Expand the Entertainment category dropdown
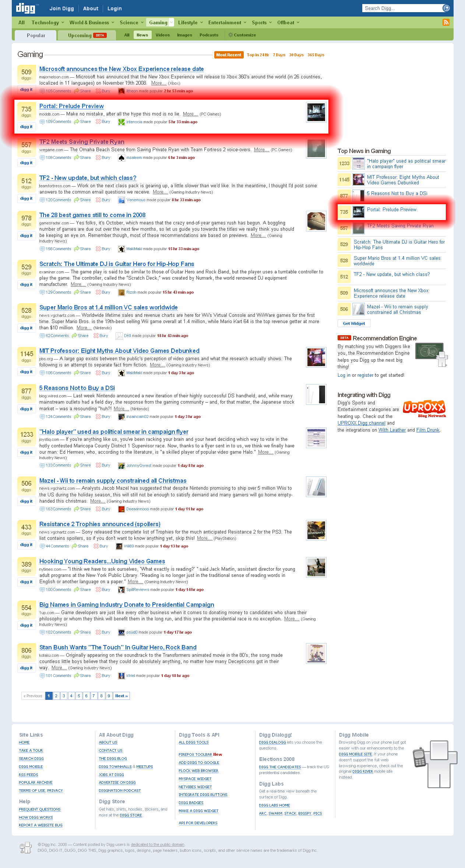 tap(245, 22)
